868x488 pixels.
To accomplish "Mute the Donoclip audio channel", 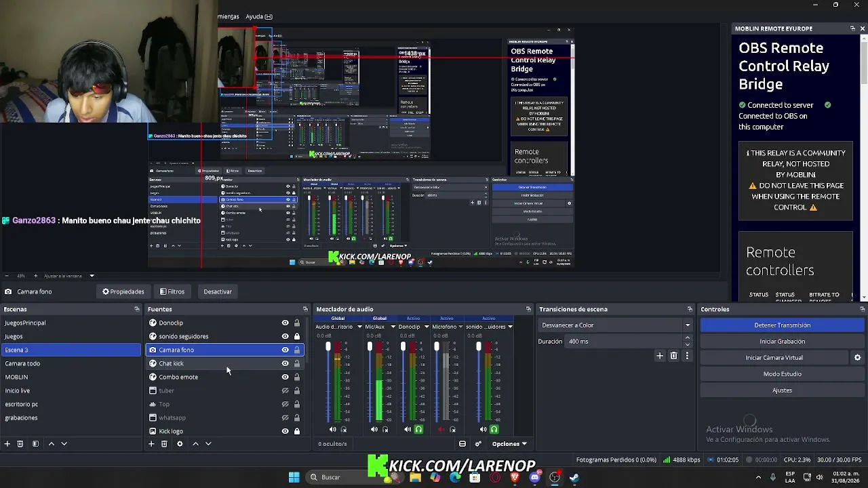I will click(408, 429).
